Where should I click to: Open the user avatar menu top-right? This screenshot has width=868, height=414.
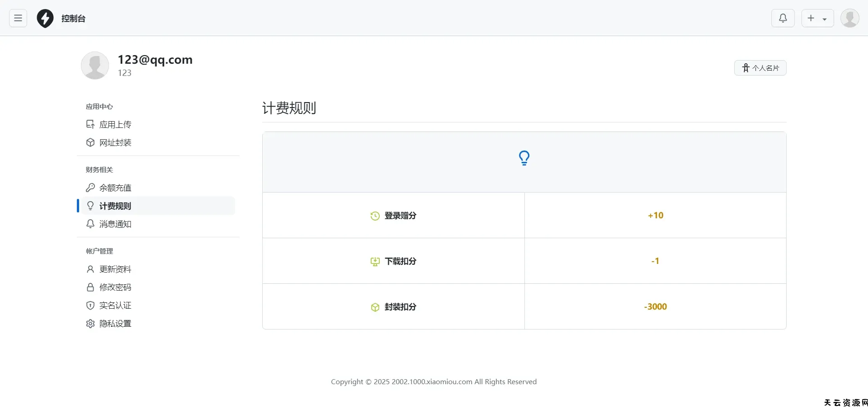pyautogui.click(x=849, y=18)
